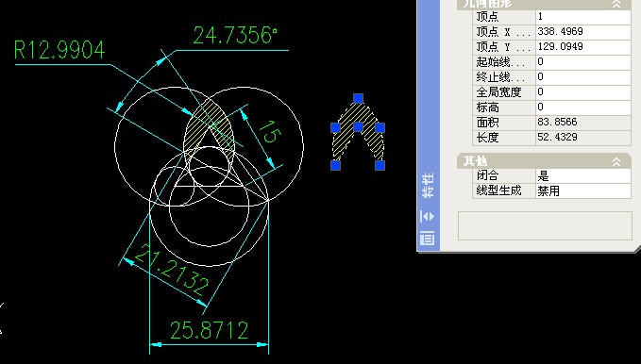Click the empty description box below properties
The image size is (641, 364).
click(x=545, y=226)
